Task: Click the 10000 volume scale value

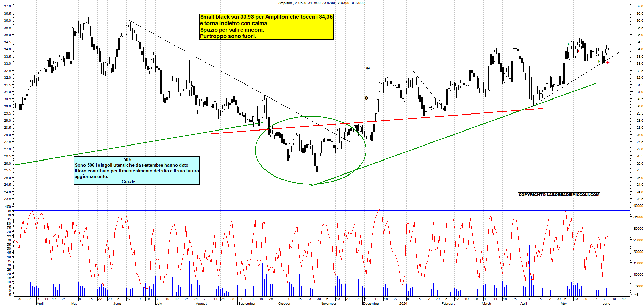Action: pyautogui.click(x=638, y=275)
